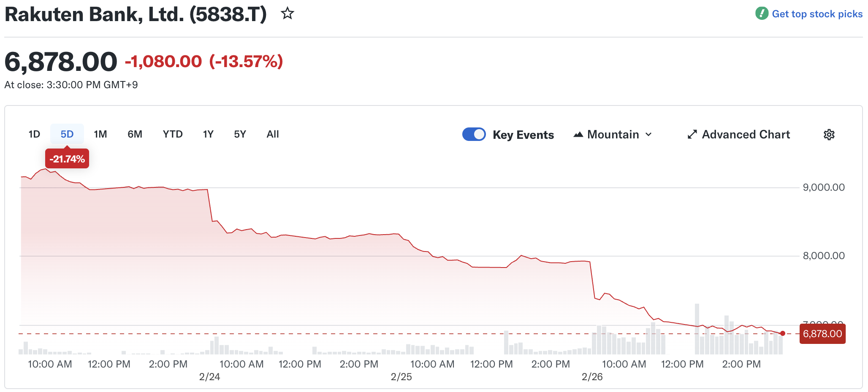Click the Key Events label text
Screen dimensions: 868x392
(x=523, y=135)
